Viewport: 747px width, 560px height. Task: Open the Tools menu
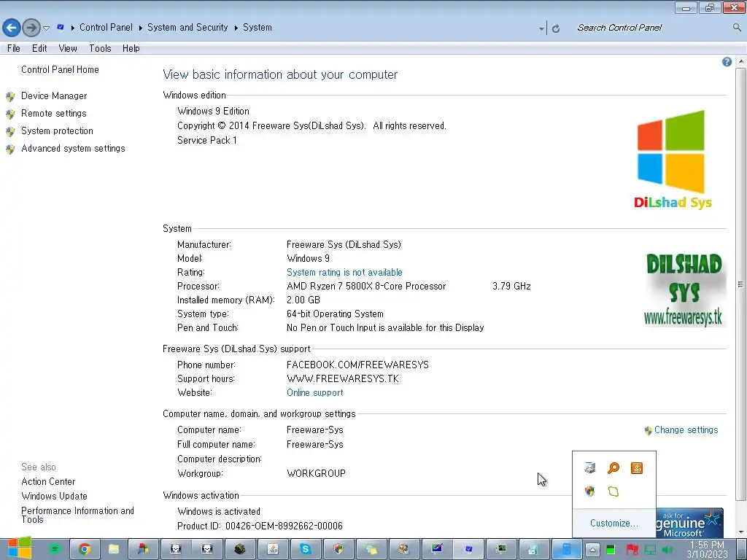(100, 48)
